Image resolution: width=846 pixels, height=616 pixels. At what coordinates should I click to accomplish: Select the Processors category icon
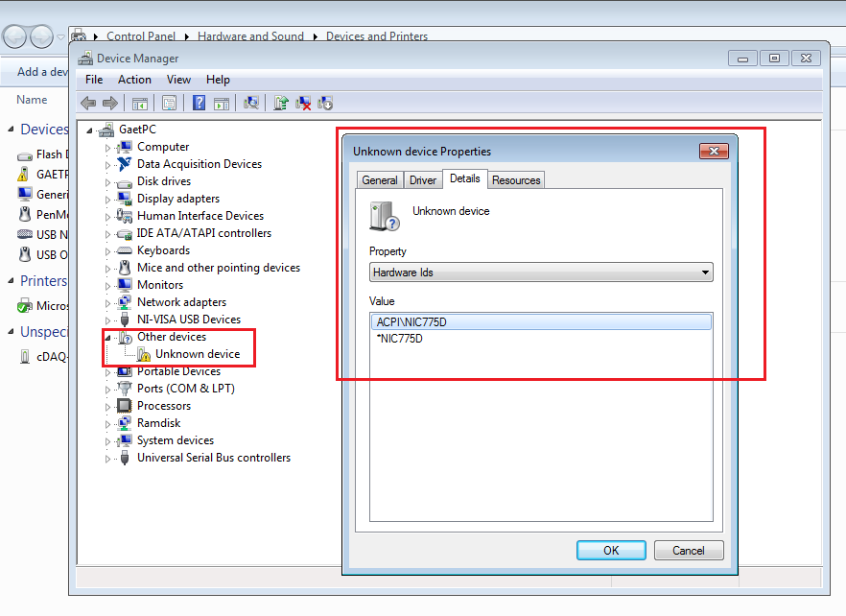click(125, 406)
